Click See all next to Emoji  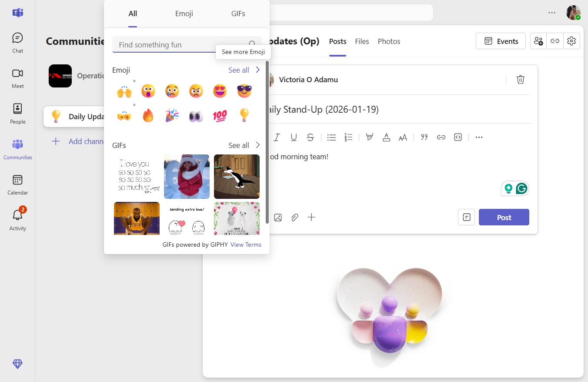coord(239,70)
